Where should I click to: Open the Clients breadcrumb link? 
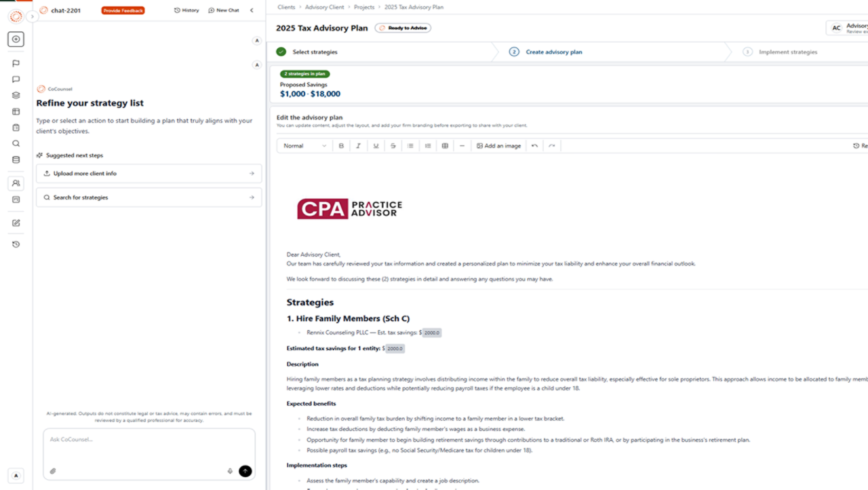tap(285, 7)
